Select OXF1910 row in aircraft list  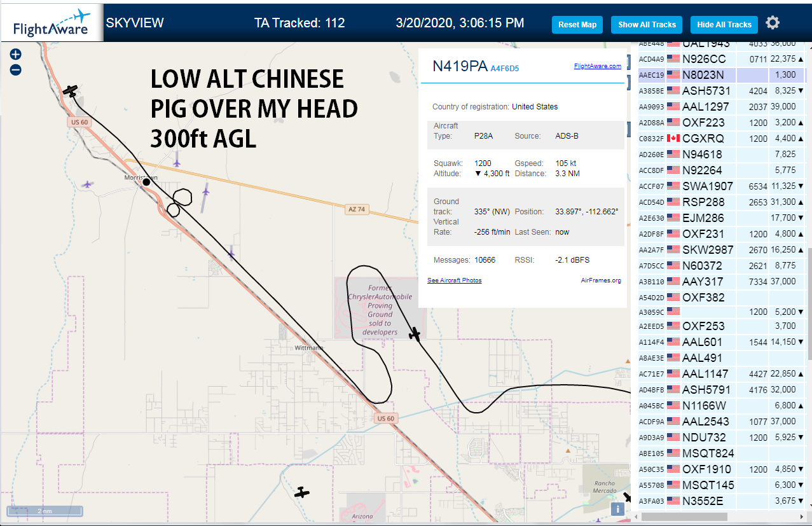tap(722, 469)
